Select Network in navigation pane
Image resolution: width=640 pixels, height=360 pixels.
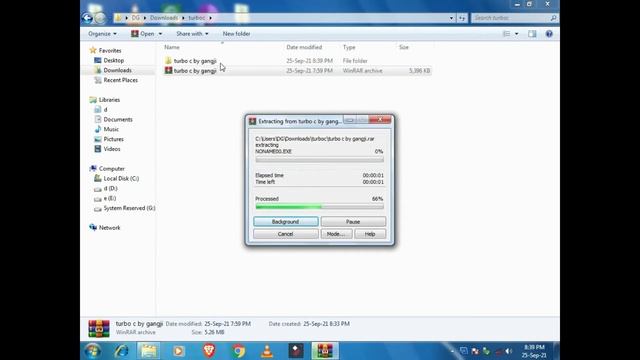coord(109,227)
